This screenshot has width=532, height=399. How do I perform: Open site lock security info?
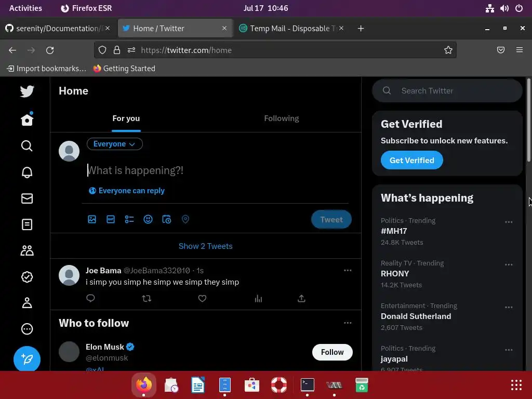pyautogui.click(x=117, y=50)
